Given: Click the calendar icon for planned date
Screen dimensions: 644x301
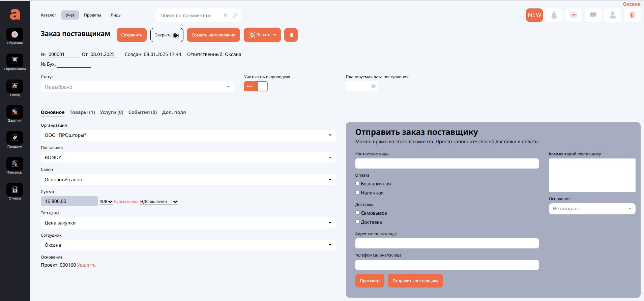Looking at the screenshot, I should point(373,87).
